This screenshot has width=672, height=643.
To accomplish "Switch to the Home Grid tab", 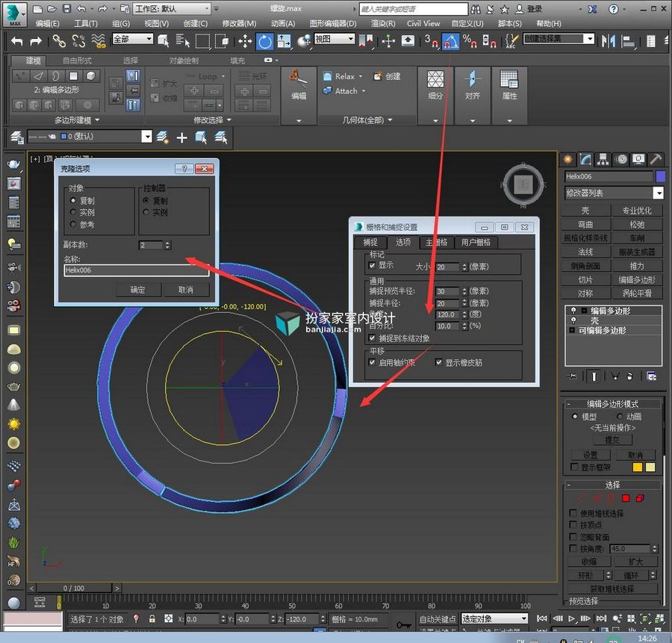I will (x=436, y=242).
